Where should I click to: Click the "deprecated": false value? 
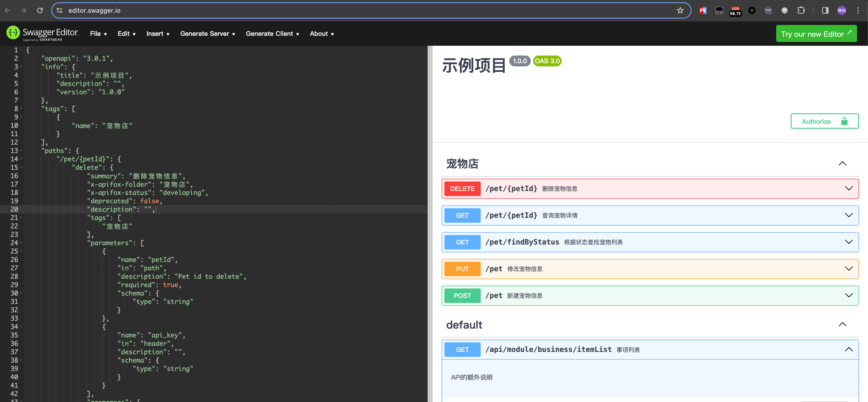pyautogui.click(x=150, y=201)
